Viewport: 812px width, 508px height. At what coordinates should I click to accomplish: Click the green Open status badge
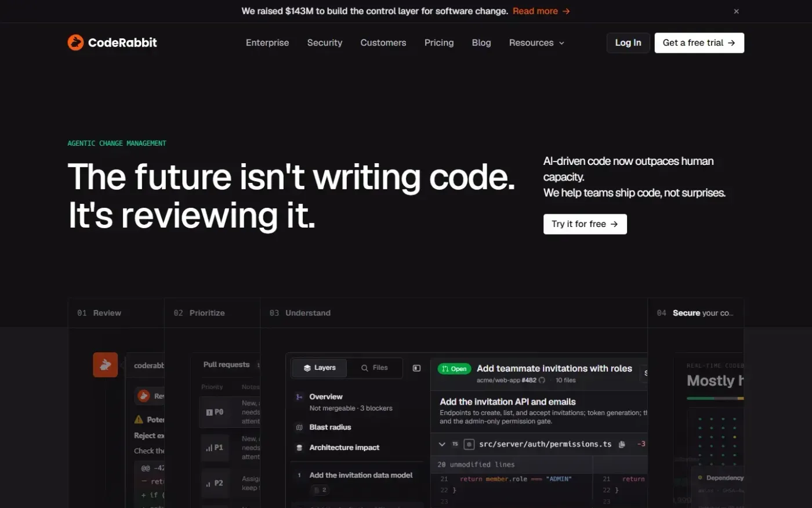(x=454, y=369)
